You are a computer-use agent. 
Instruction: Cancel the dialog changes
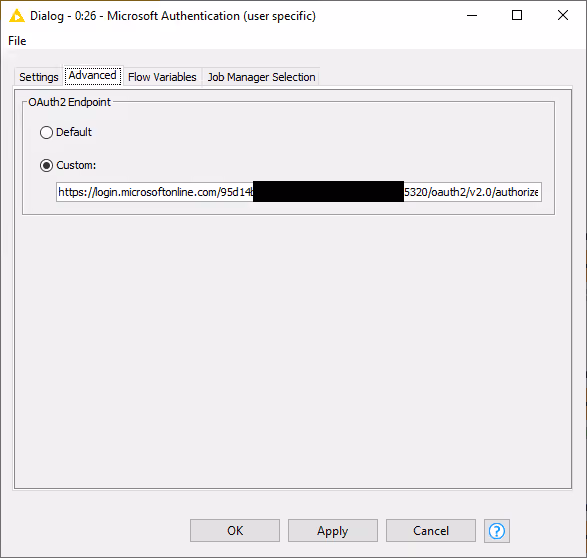tap(431, 531)
